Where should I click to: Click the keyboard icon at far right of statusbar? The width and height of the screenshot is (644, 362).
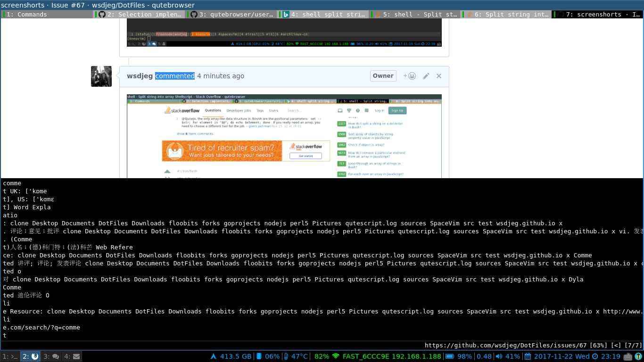tap(627, 356)
